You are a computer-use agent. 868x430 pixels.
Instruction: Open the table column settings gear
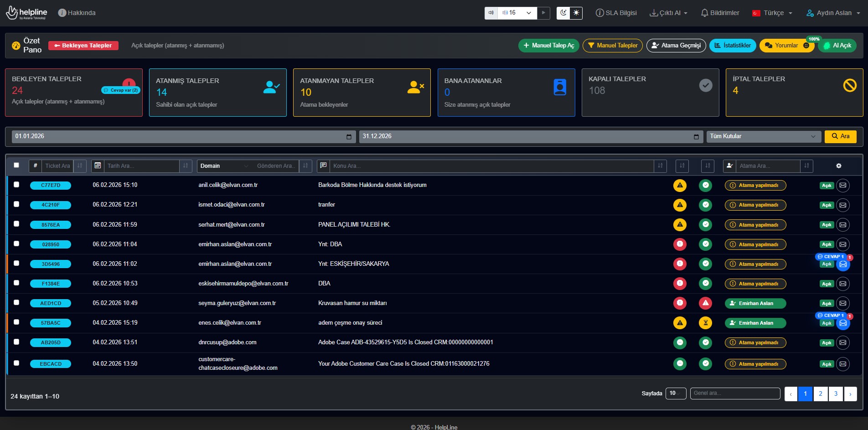click(839, 166)
